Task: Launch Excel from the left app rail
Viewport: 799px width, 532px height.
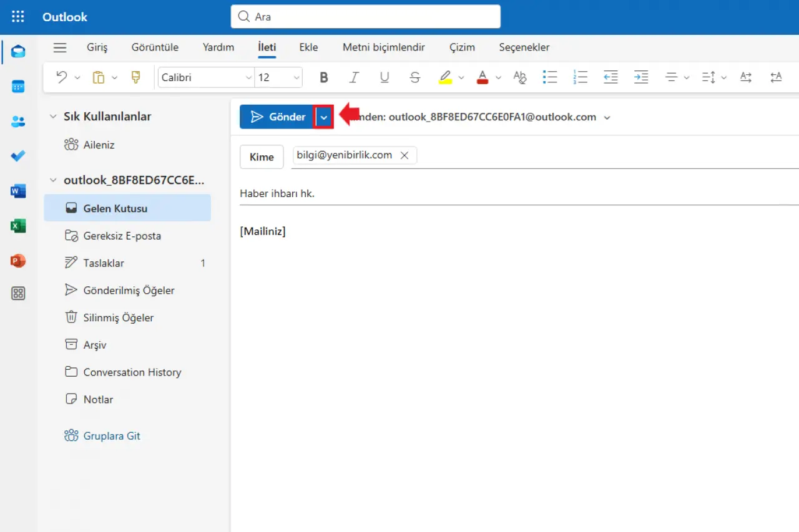Action: (x=18, y=226)
